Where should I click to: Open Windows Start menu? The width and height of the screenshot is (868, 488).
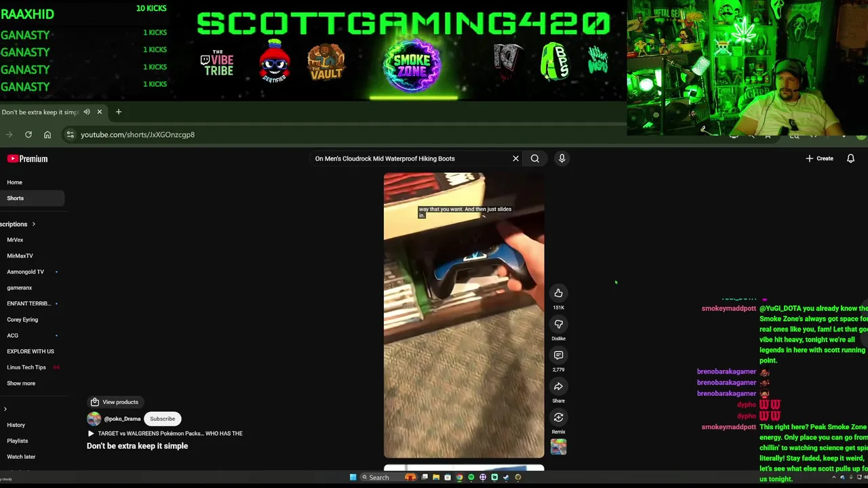click(353, 477)
